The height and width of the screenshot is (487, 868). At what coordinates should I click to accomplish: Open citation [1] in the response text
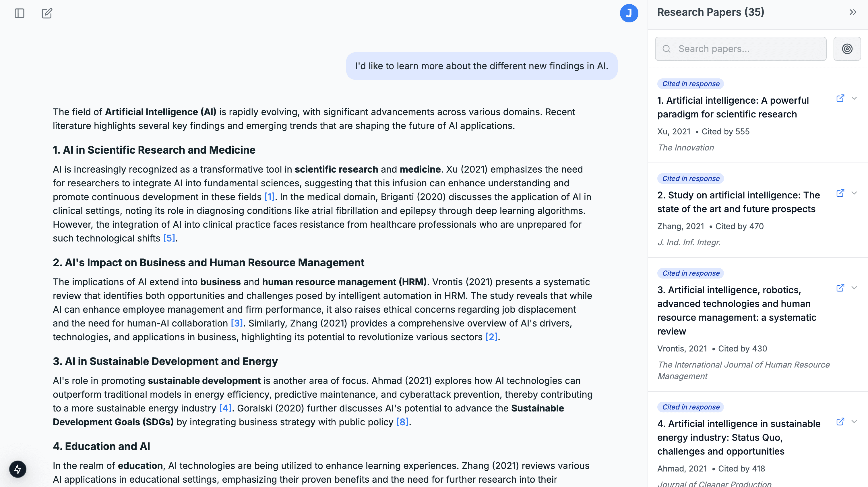(x=269, y=196)
